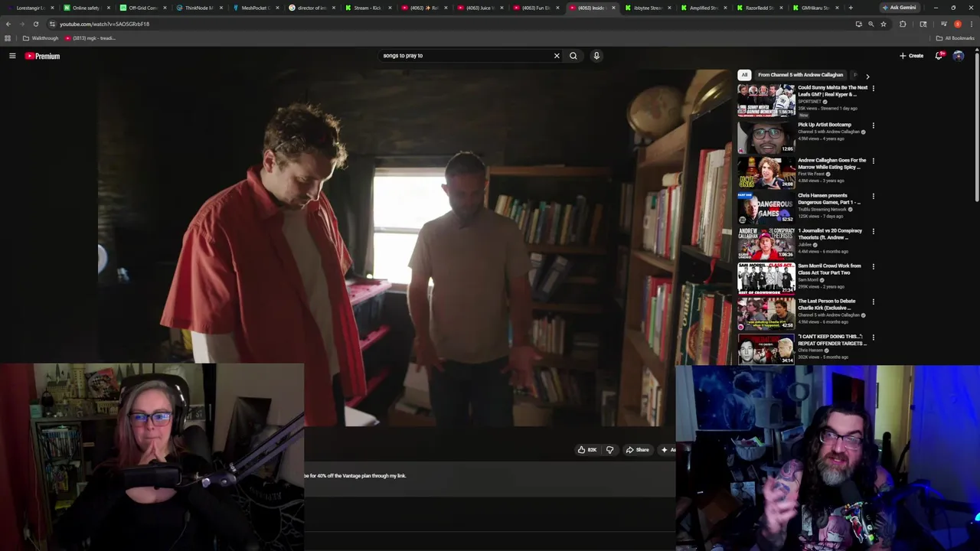Open the YouTube guide hamburger menu
Image resolution: width=980 pixels, height=551 pixels.
[12, 56]
